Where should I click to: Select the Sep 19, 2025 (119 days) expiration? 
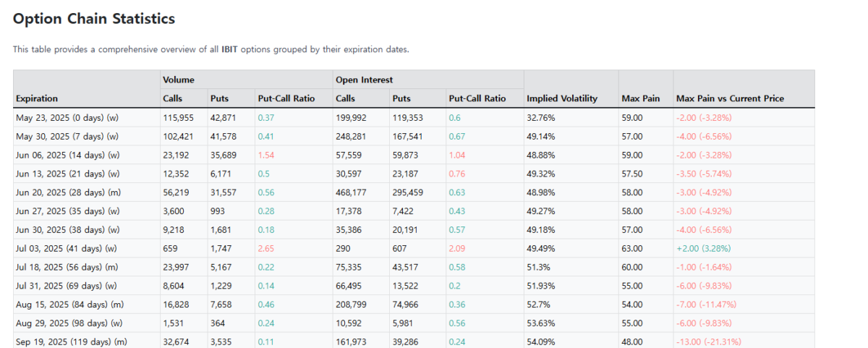pos(73,342)
